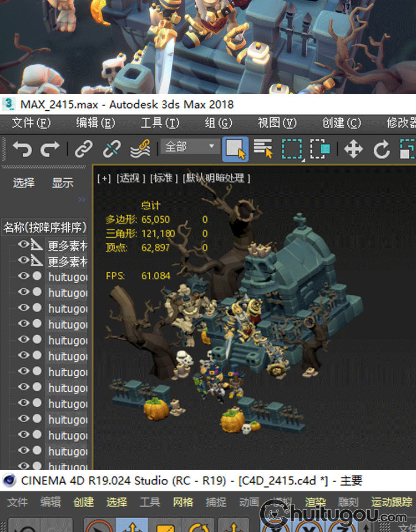Click the 多边形: 65,050 statistic
The width and height of the screenshot is (416, 532).
coord(138,219)
